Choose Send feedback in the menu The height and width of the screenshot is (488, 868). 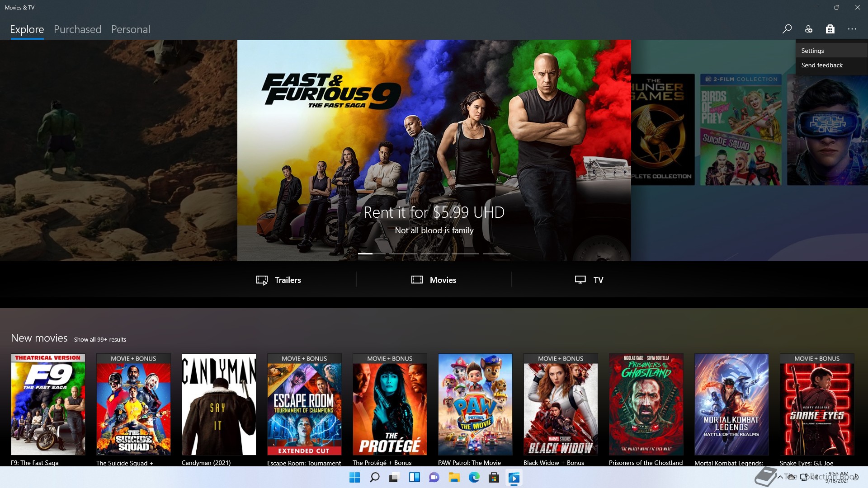pyautogui.click(x=831, y=65)
